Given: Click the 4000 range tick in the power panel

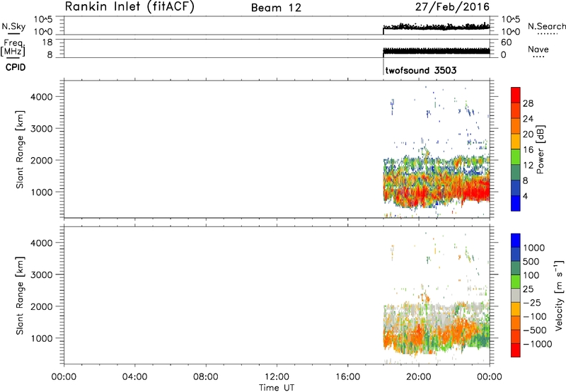Looking at the screenshot, I should tap(42, 97).
